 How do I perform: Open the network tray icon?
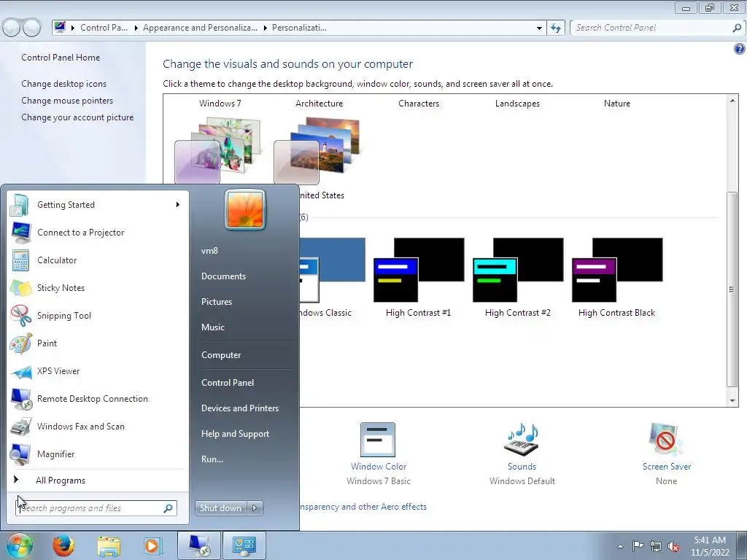click(656, 546)
